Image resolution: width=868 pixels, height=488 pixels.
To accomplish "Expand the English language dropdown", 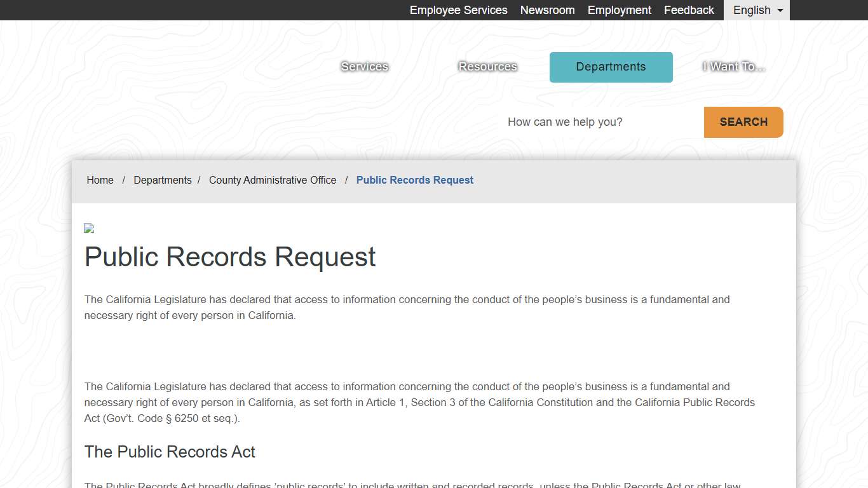I will click(756, 10).
